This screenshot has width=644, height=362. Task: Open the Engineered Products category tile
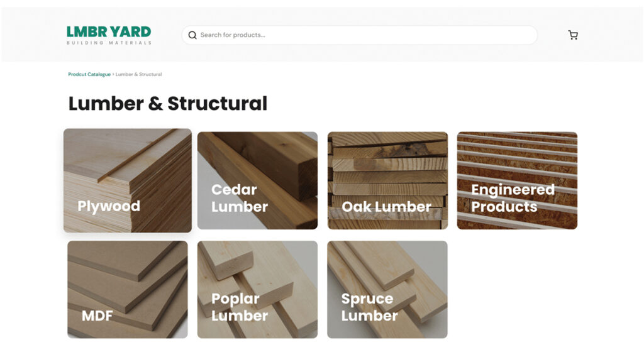point(517,180)
